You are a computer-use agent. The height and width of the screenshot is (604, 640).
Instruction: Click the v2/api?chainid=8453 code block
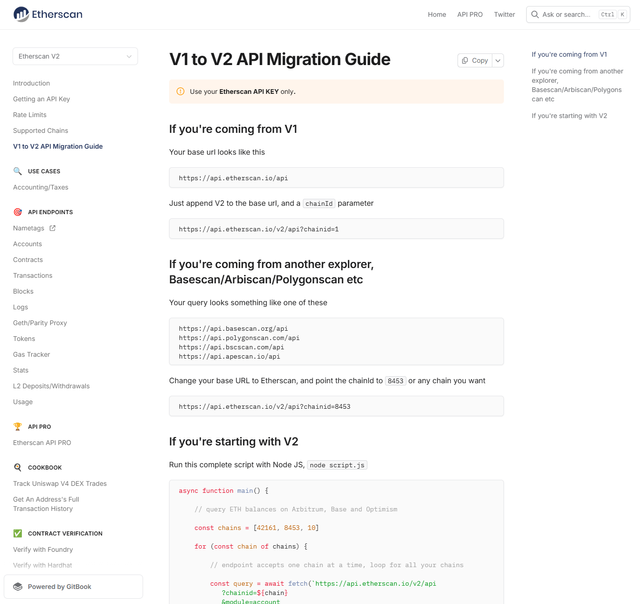tap(336, 406)
